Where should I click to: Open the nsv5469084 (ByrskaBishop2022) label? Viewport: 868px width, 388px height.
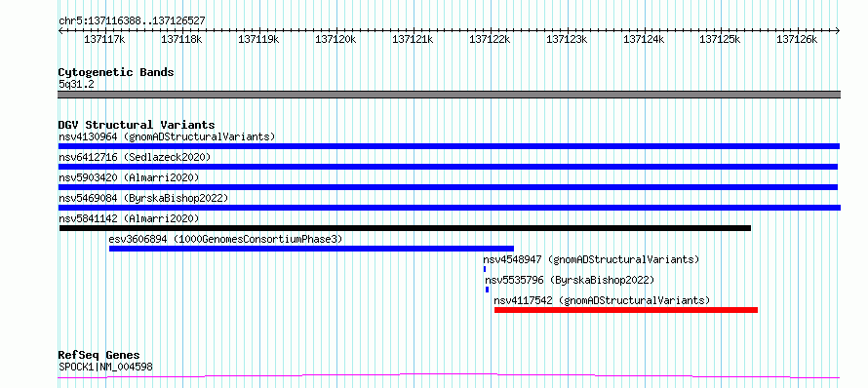pos(142,198)
